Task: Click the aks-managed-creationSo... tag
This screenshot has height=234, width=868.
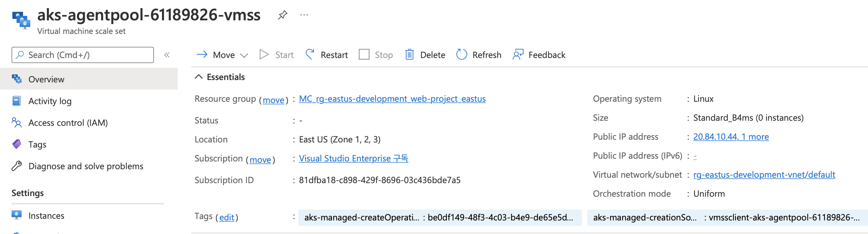Action: pyautogui.click(x=728, y=217)
